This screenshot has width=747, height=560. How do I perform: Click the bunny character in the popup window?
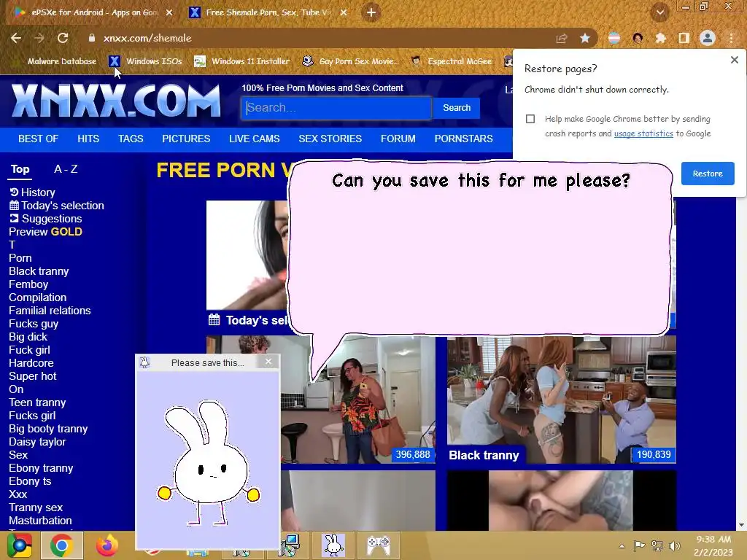[209, 462]
